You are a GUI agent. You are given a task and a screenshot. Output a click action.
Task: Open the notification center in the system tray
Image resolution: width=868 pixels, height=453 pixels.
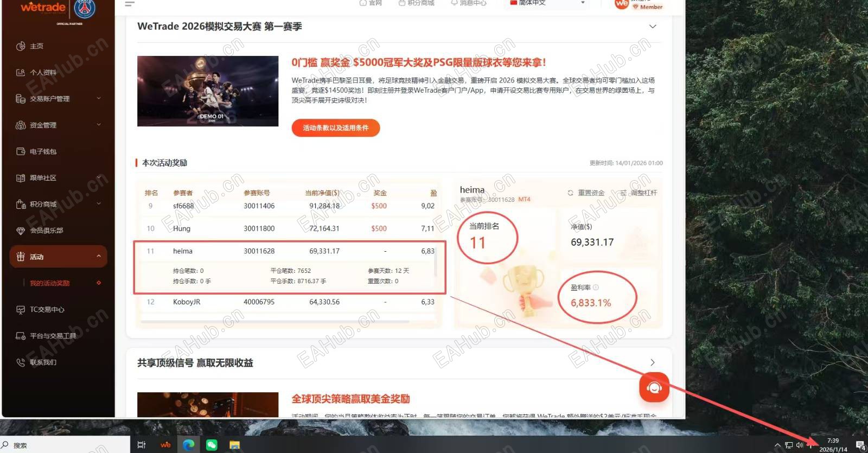(x=860, y=445)
